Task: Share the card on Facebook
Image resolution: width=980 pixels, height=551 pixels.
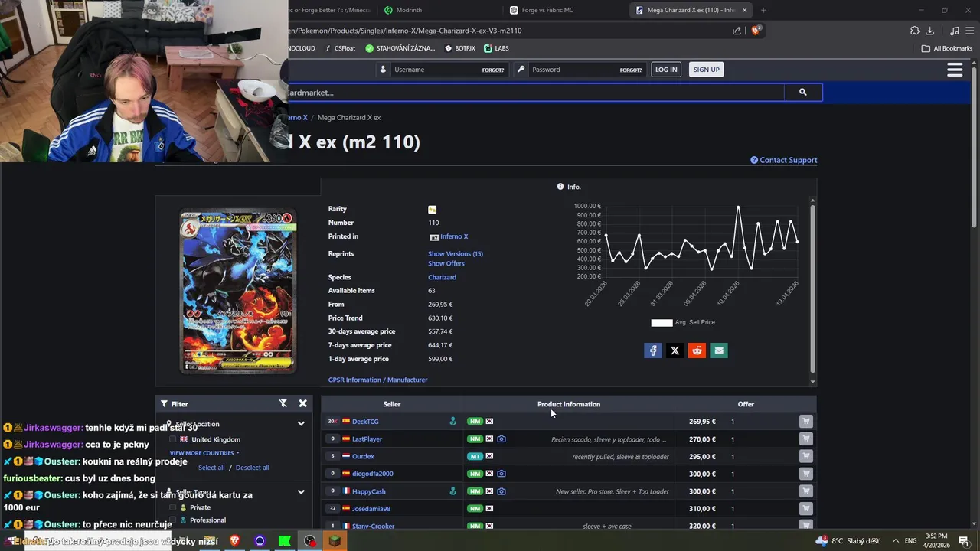Action: click(653, 350)
